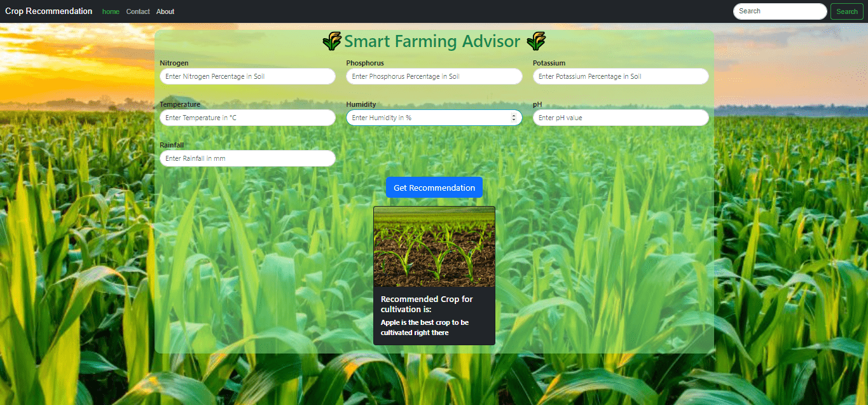The image size is (868, 405).
Task: Click the Rainfall in mm input
Action: tap(247, 158)
